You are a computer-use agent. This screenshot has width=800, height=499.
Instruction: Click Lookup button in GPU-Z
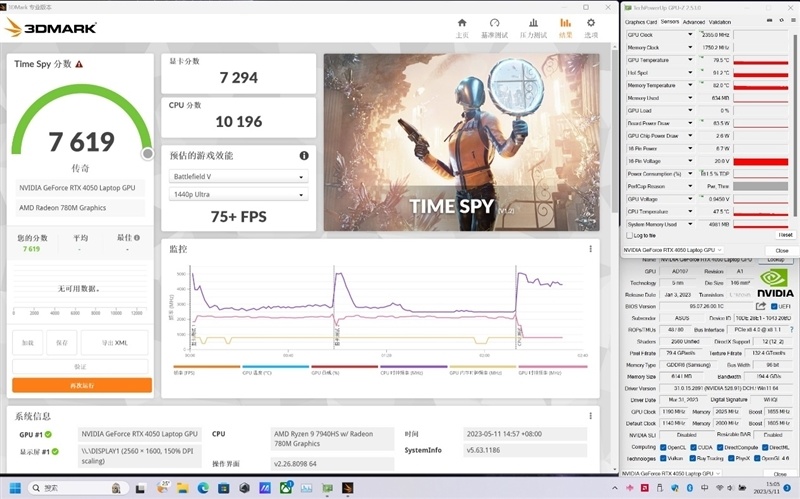point(776,260)
